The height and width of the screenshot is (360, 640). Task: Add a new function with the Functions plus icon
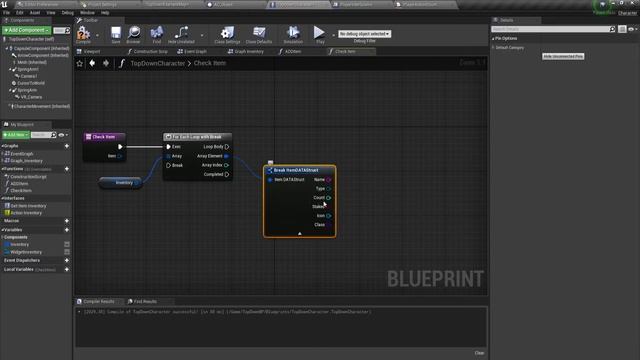[67, 169]
